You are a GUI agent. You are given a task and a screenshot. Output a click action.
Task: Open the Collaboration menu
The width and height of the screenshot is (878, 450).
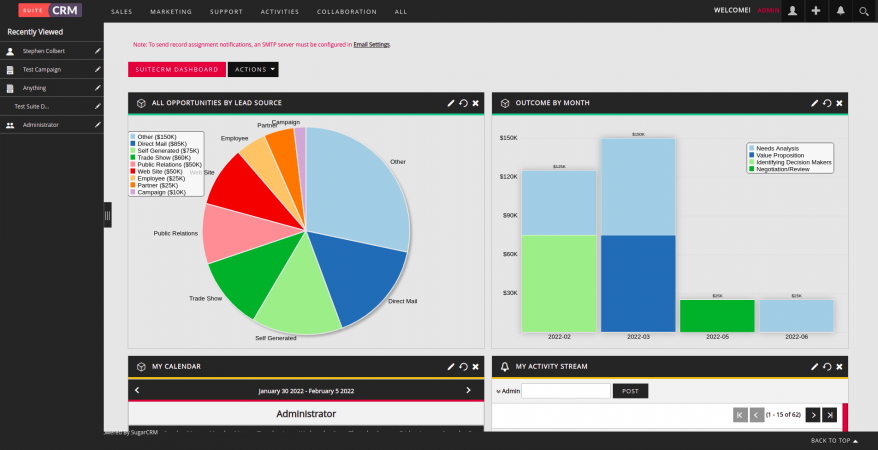tap(347, 11)
